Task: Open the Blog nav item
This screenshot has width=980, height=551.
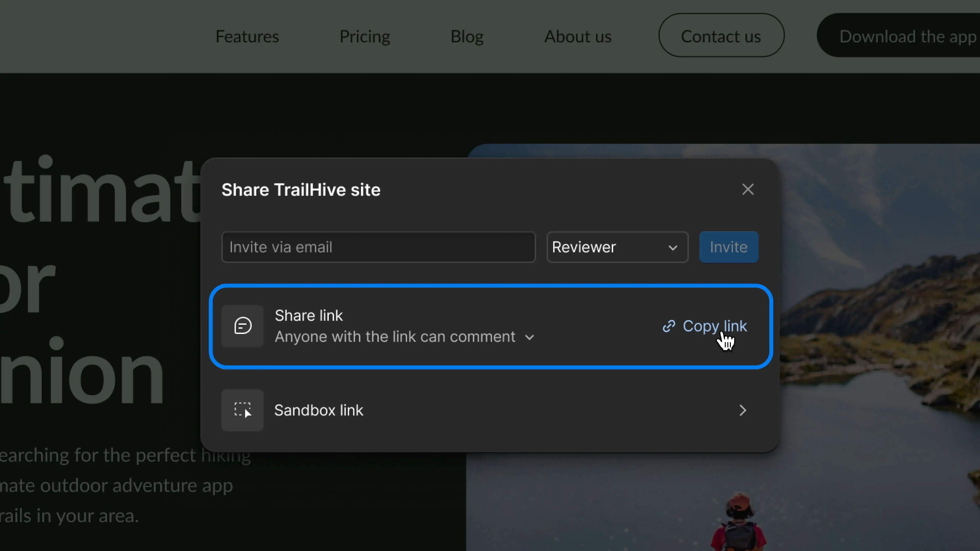Action: pyautogui.click(x=467, y=36)
